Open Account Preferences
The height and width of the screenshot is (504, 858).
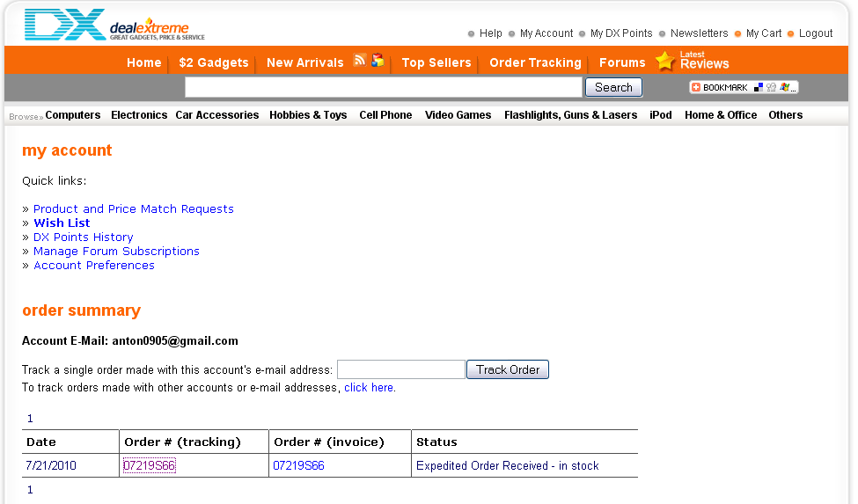click(x=94, y=265)
